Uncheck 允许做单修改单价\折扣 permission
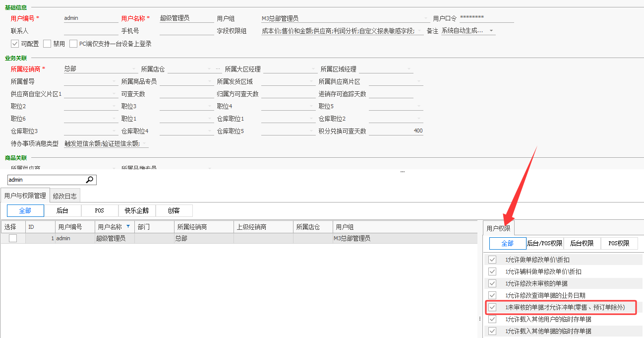644x338 pixels. click(x=492, y=260)
